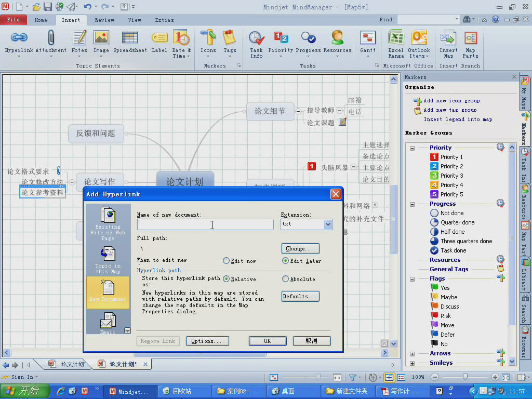Select the Absolute path radio button
The width and height of the screenshot is (532, 399).
coord(285,279)
